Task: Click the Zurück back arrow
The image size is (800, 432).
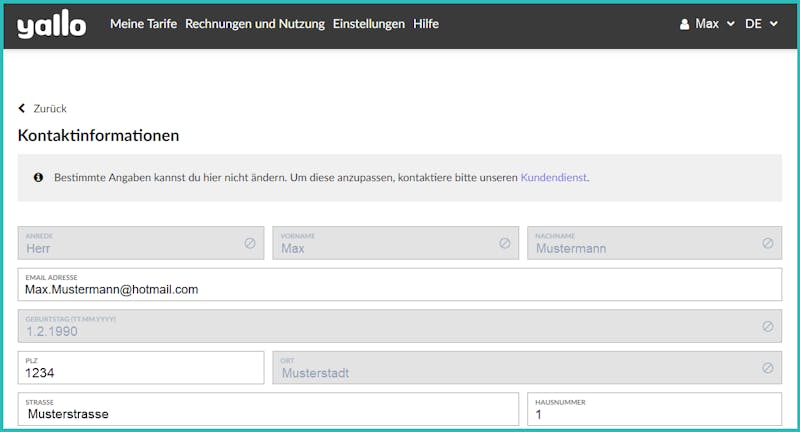Action: [21, 108]
